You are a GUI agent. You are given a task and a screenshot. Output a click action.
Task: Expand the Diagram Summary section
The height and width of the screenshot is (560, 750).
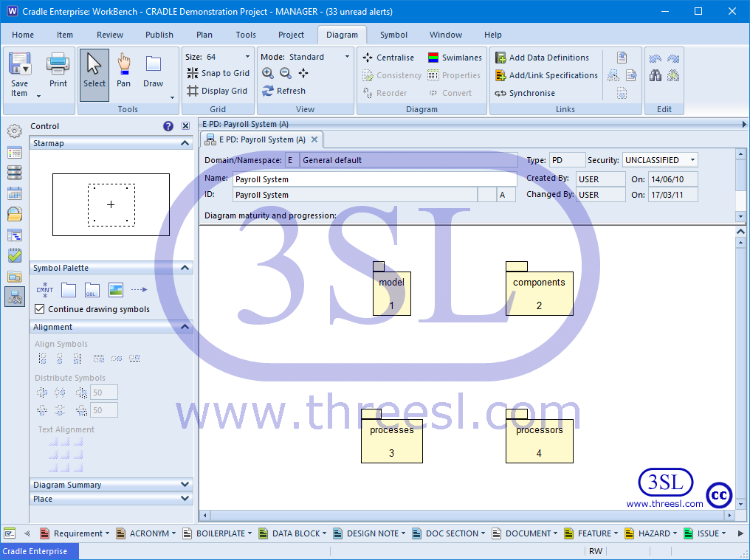coord(185,485)
